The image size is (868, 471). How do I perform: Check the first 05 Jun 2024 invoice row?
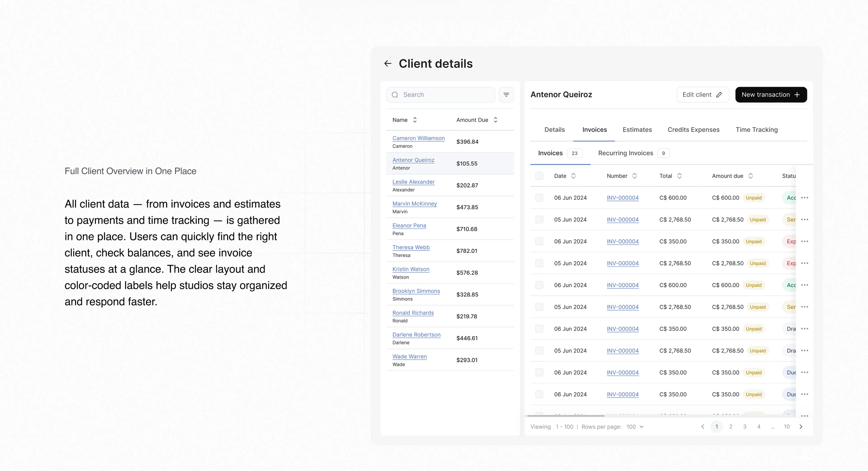(539, 220)
